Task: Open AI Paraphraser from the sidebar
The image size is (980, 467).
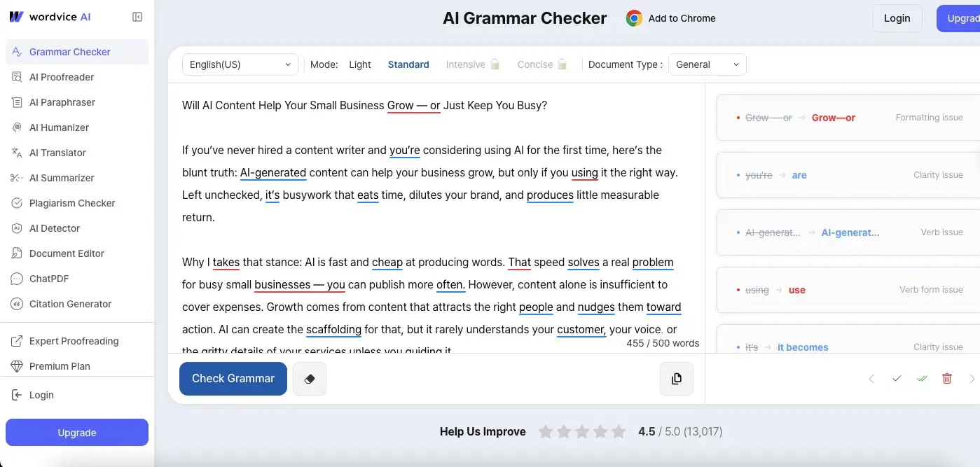Action: click(x=77, y=102)
